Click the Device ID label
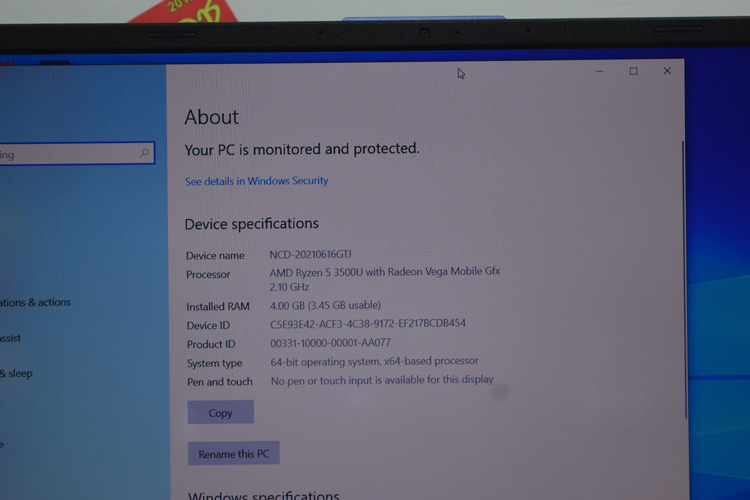Viewport: 750px width, 500px height. click(x=208, y=325)
